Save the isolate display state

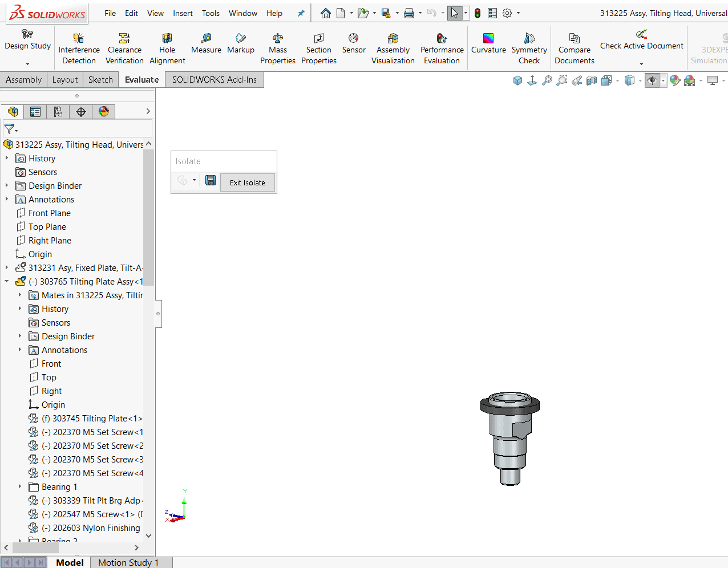point(211,181)
